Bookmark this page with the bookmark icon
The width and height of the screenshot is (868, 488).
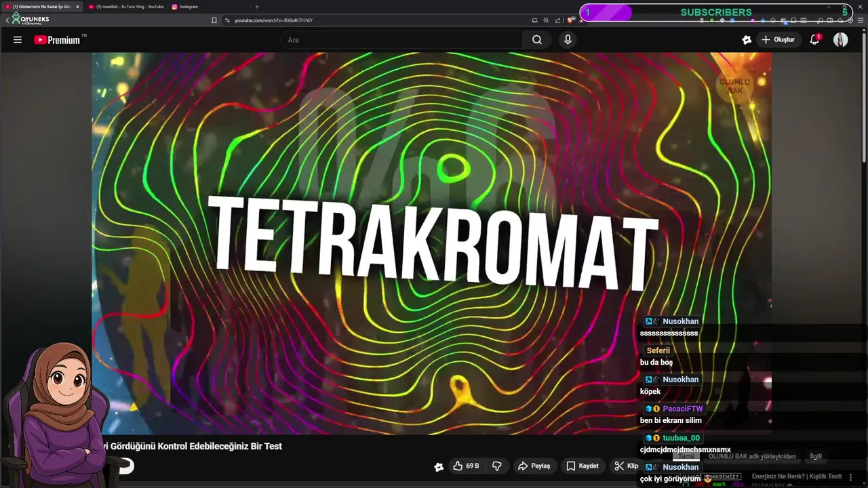click(214, 20)
